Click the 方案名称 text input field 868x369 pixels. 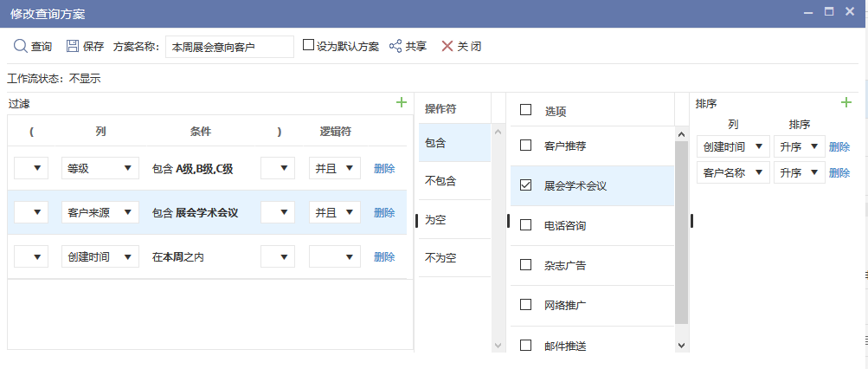(229, 47)
